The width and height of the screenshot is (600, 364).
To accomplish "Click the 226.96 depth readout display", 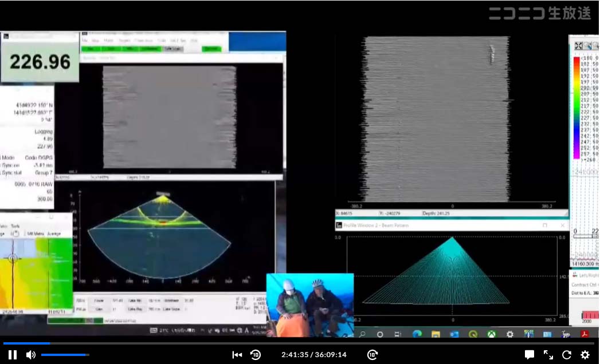I will pos(40,62).
